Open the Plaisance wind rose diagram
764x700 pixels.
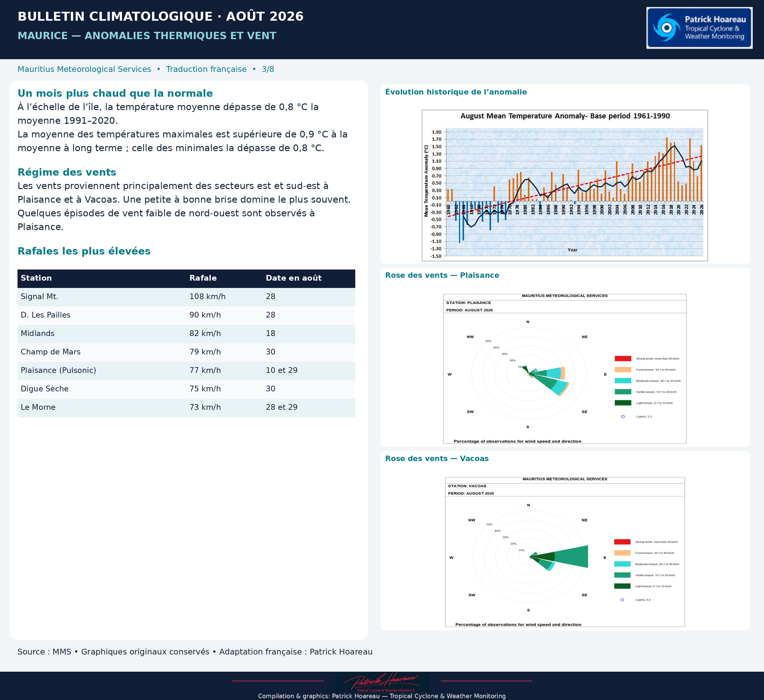(x=565, y=368)
